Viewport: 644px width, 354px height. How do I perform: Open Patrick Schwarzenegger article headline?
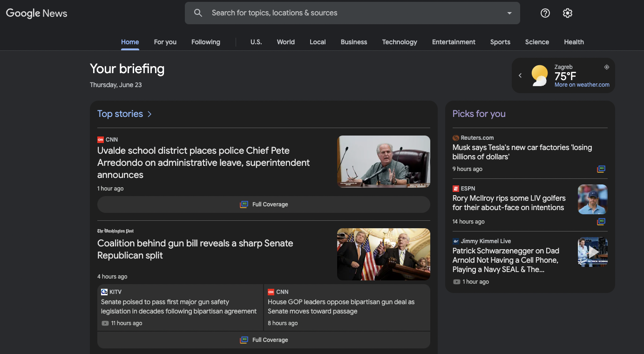(506, 260)
